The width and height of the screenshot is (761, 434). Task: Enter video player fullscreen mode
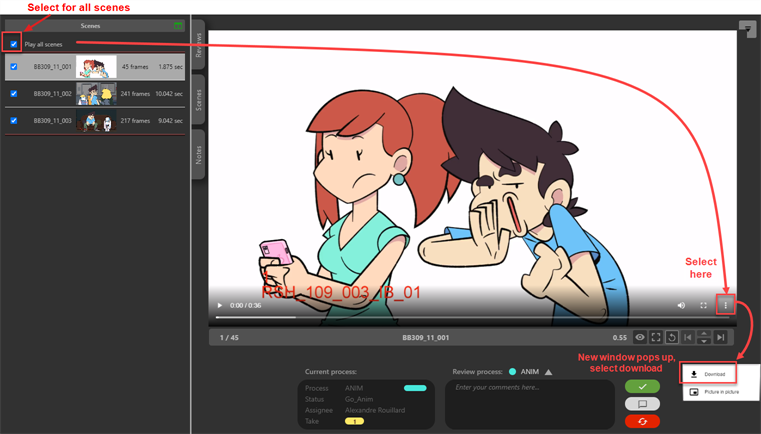click(703, 305)
